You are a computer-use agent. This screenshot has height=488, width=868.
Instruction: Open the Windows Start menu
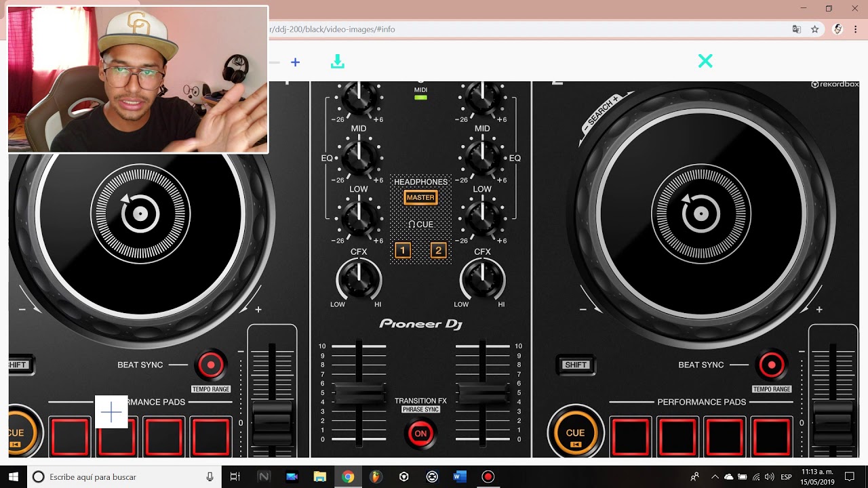(x=14, y=476)
